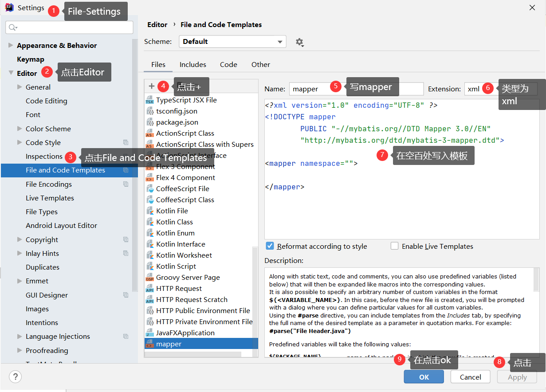This screenshot has height=392, width=546.
Task: Click the help question mark icon
Action: (15, 377)
